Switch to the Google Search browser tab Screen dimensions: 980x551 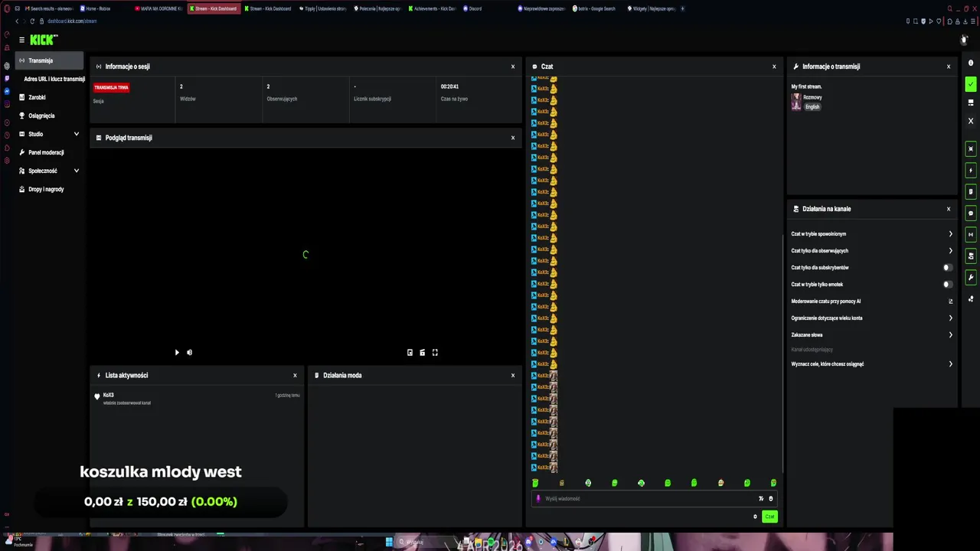click(596, 8)
